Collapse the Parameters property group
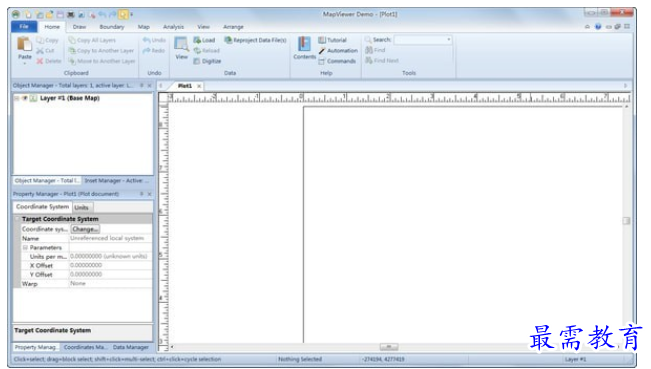Viewport: 651px width, 369px height. (x=25, y=248)
